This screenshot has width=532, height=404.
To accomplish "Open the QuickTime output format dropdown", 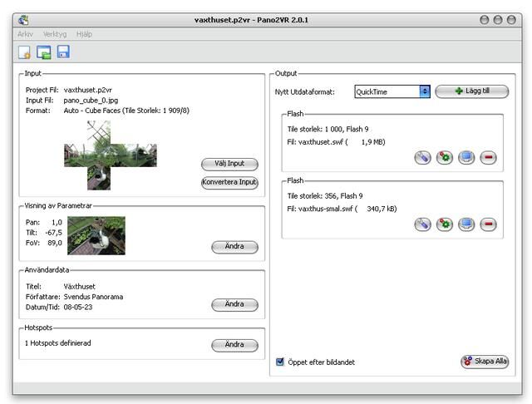I will tap(425, 91).
